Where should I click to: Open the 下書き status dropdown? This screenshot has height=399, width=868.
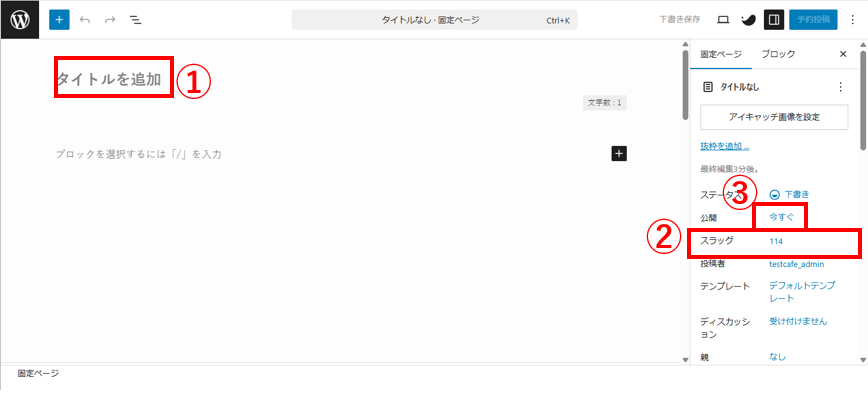tap(789, 194)
